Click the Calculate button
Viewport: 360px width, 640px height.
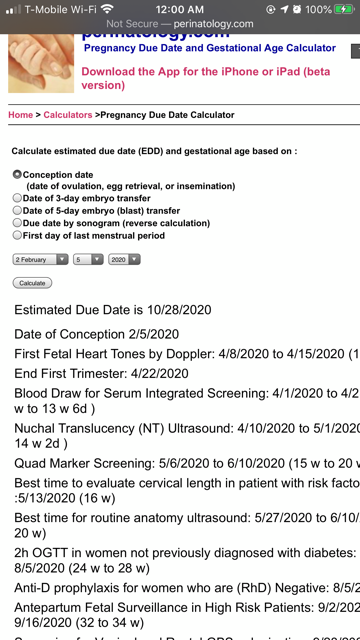point(32,283)
